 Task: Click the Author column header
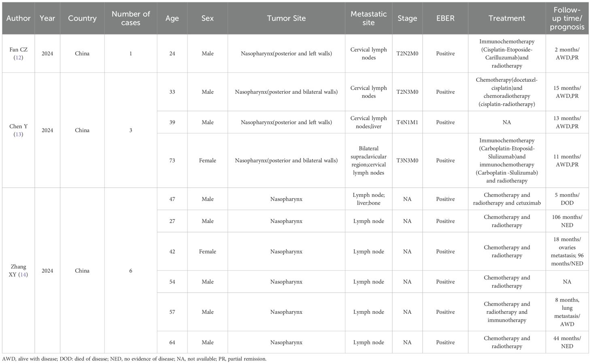point(18,18)
